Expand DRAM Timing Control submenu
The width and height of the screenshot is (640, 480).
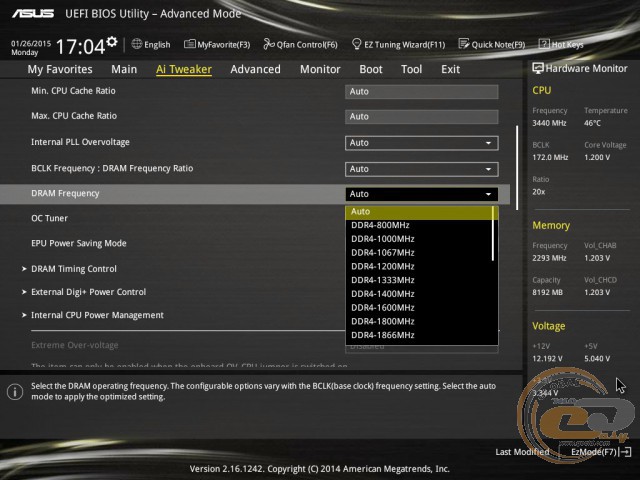74,269
